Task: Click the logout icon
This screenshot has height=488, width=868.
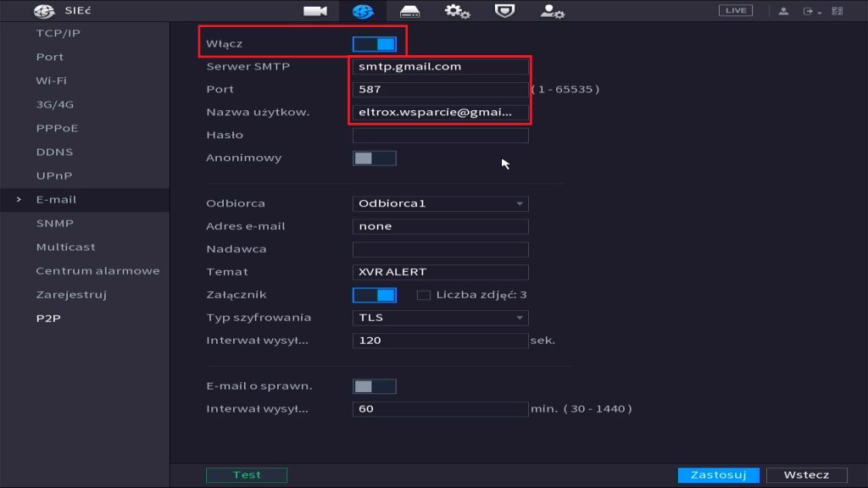Action: (809, 11)
